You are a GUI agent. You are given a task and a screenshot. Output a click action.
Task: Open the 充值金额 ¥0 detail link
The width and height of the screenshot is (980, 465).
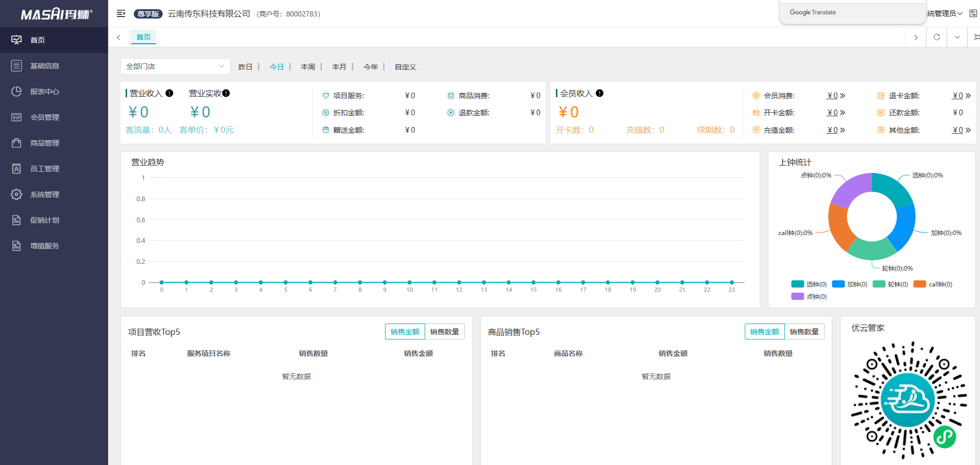pyautogui.click(x=836, y=130)
